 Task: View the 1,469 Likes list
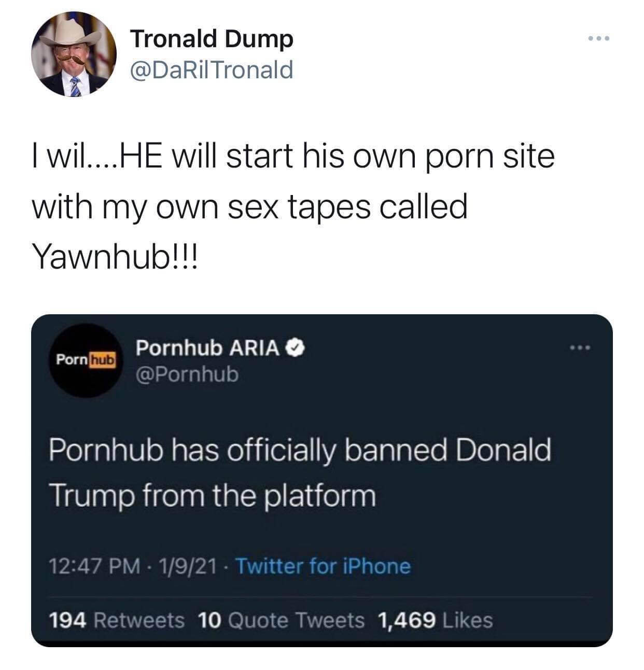pyautogui.click(x=436, y=620)
